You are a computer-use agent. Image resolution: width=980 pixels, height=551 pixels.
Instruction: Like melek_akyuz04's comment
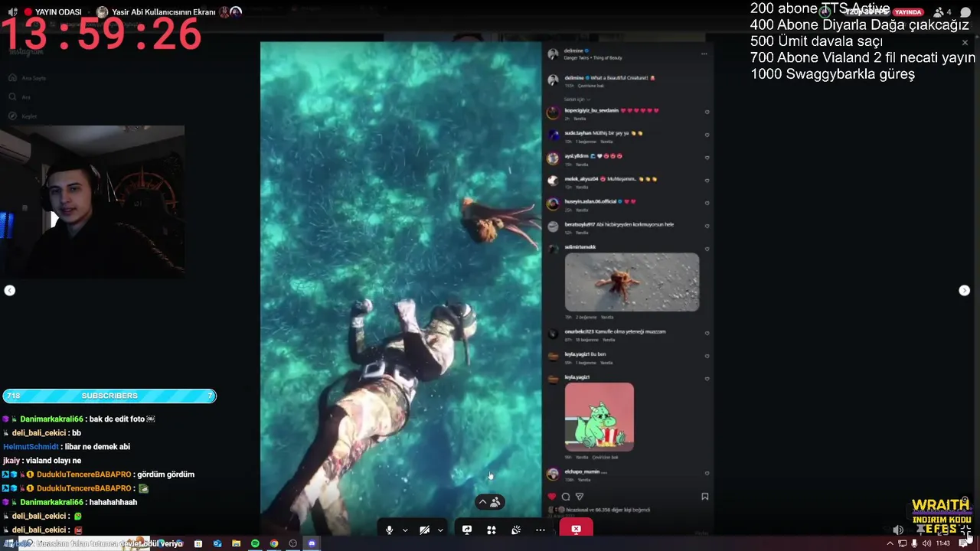click(707, 181)
